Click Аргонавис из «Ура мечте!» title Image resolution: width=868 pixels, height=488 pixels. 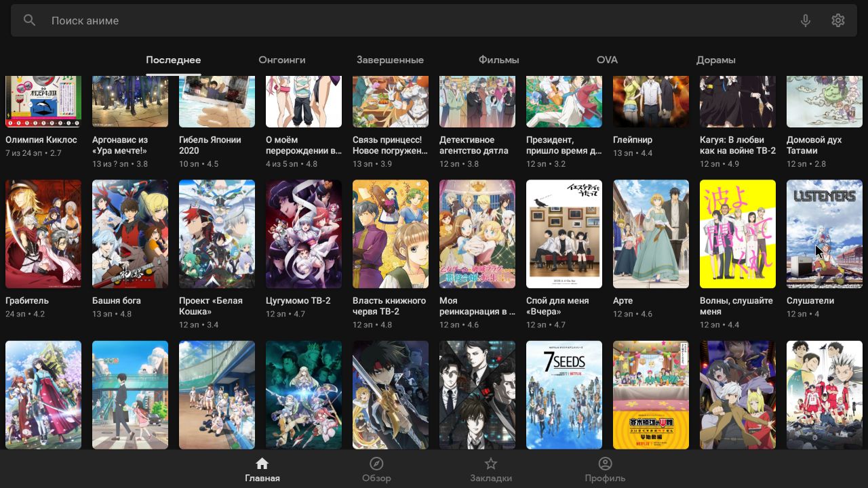coord(120,145)
